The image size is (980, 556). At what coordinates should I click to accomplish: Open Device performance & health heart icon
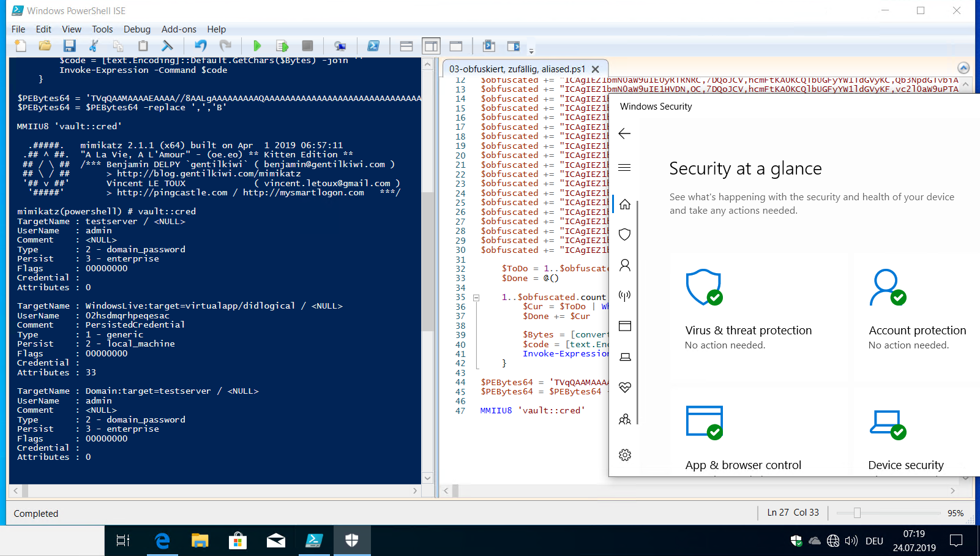click(x=624, y=388)
